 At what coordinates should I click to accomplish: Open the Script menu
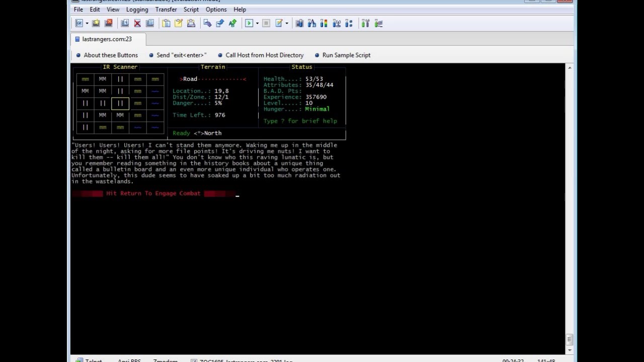click(191, 10)
